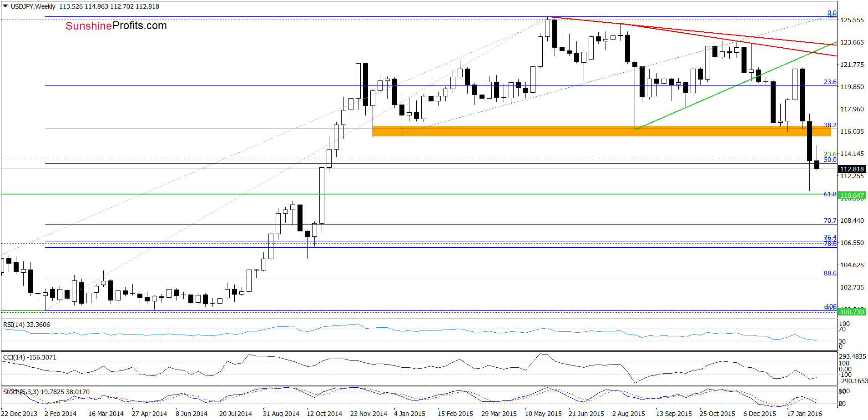Select the orange support zone rectangle
This screenshot has width=868, height=420.
coord(601,131)
